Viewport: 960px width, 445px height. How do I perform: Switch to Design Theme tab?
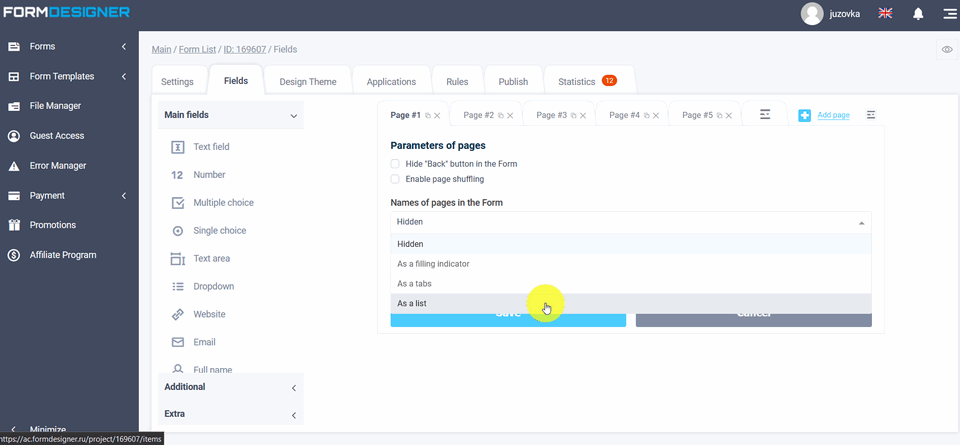(x=308, y=81)
